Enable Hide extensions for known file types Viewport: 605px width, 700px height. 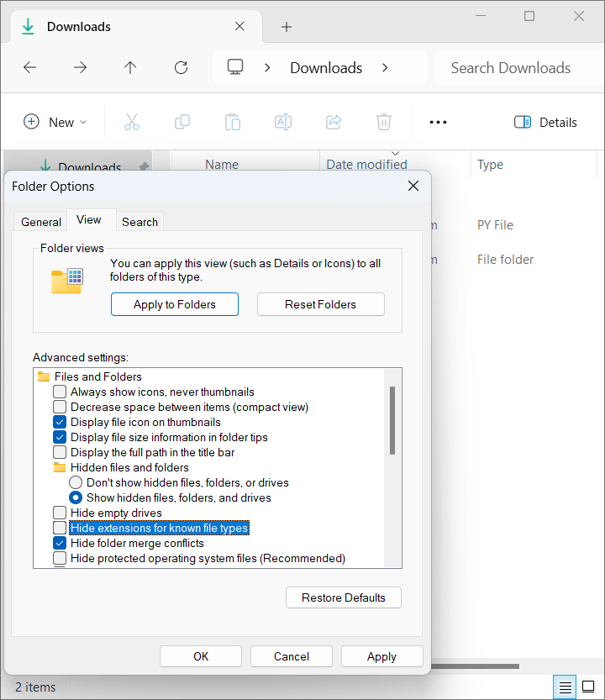pyautogui.click(x=60, y=528)
